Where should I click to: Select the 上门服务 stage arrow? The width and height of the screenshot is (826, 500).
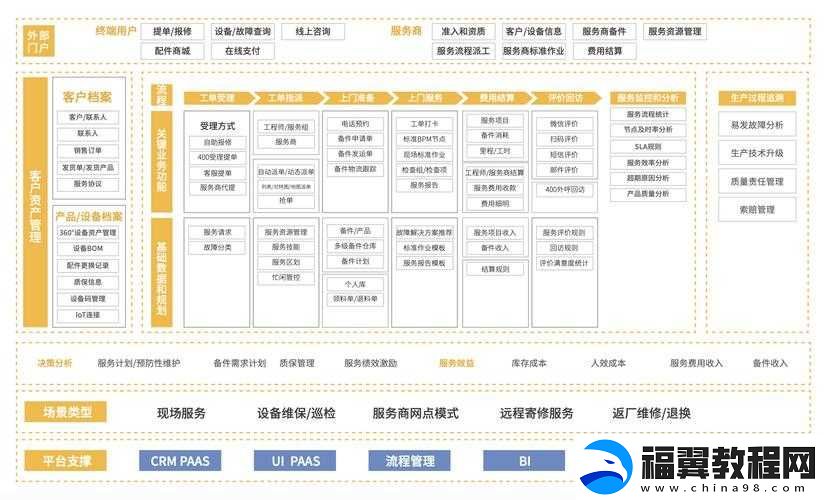(427, 98)
